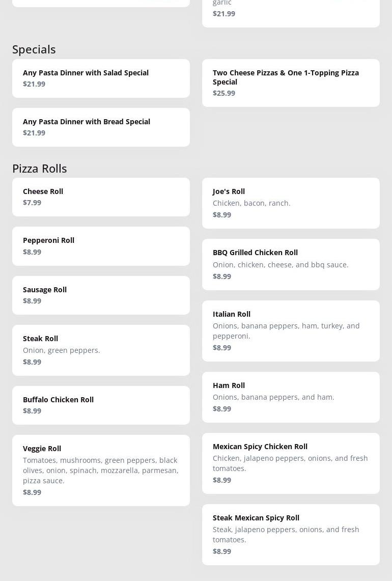
Task: Choose the BBQ Grilled Chicken Roll
Action: click(x=291, y=264)
